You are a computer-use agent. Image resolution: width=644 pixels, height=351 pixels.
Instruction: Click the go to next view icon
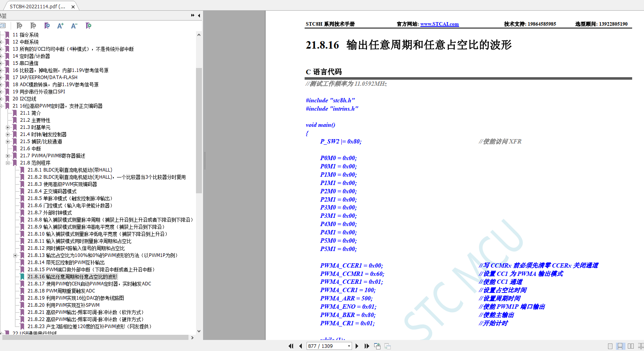tap(388, 346)
